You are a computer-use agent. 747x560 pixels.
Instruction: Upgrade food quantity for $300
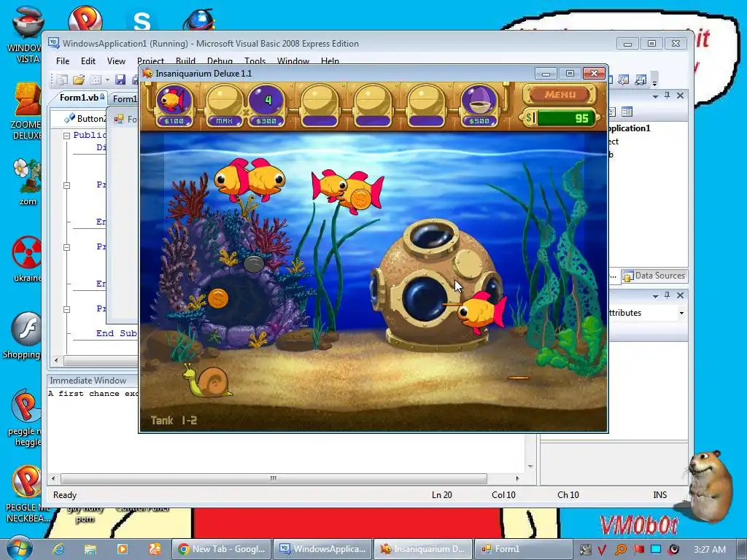tap(266, 105)
